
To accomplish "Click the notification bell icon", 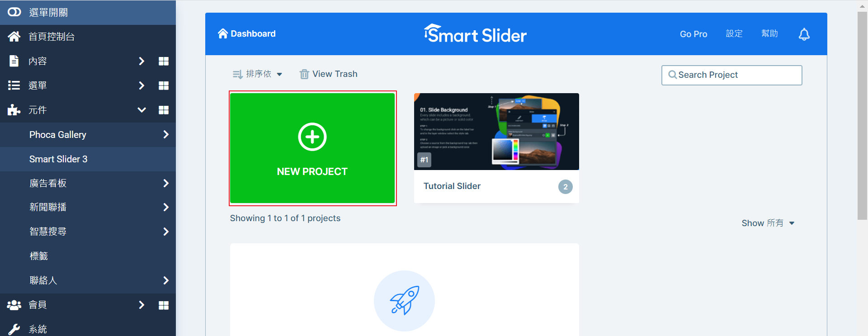I will coord(804,34).
